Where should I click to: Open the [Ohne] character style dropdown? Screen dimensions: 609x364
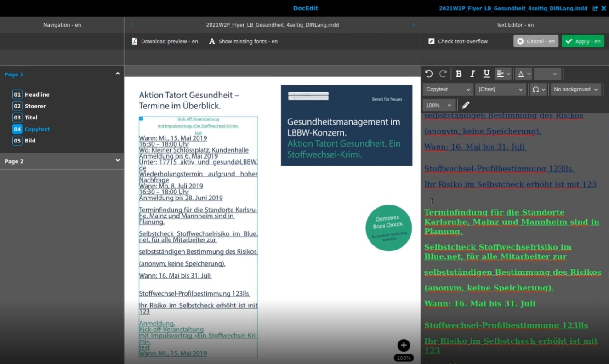click(501, 89)
